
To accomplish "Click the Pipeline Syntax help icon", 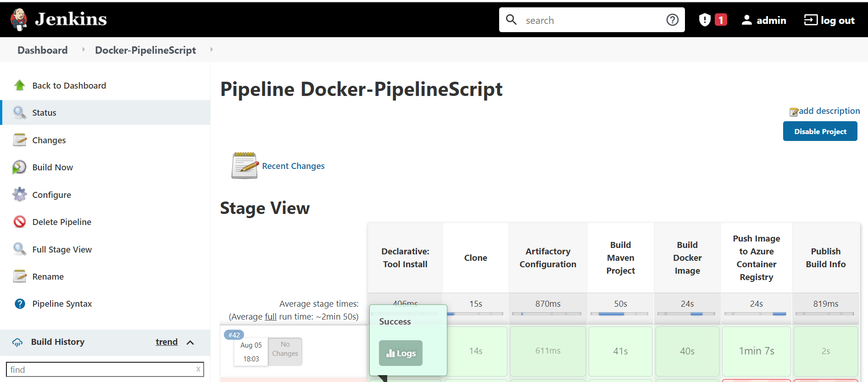I will click(x=20, y=303).
